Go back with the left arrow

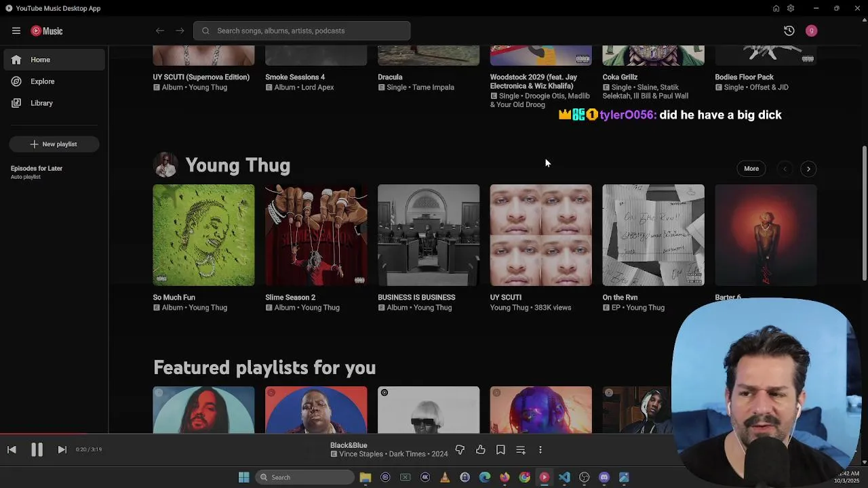point(160,30)
